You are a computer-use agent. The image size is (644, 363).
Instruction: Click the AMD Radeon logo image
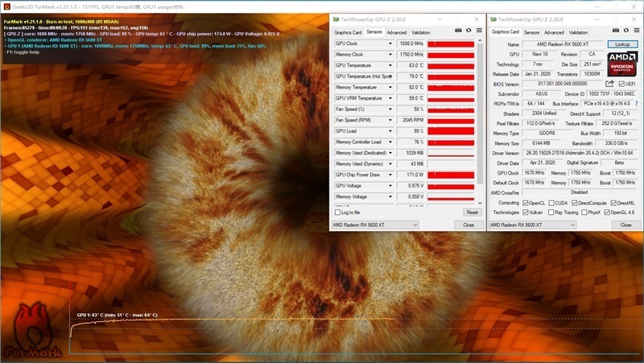point(622,64)
